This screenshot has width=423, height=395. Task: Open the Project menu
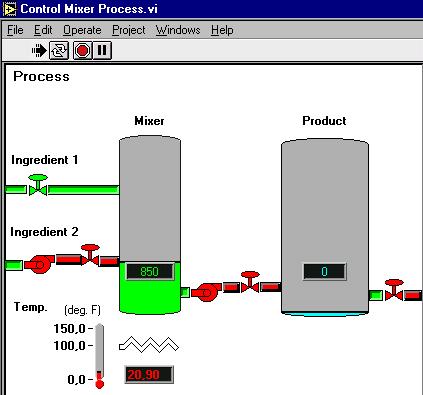129,30
